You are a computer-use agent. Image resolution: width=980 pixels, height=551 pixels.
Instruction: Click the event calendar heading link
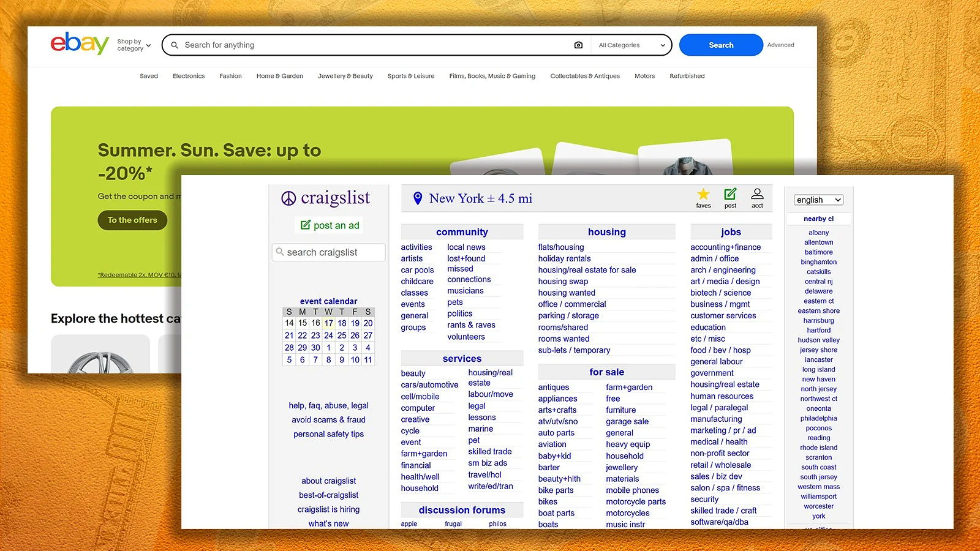click(x=328, y=301)
